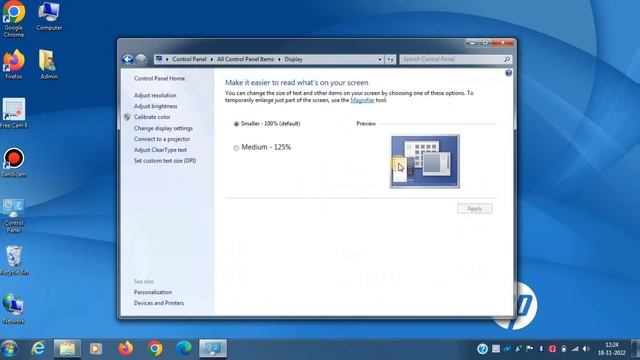
Task: Open Control Panel help question mark
Action: [x=508, y=73]
